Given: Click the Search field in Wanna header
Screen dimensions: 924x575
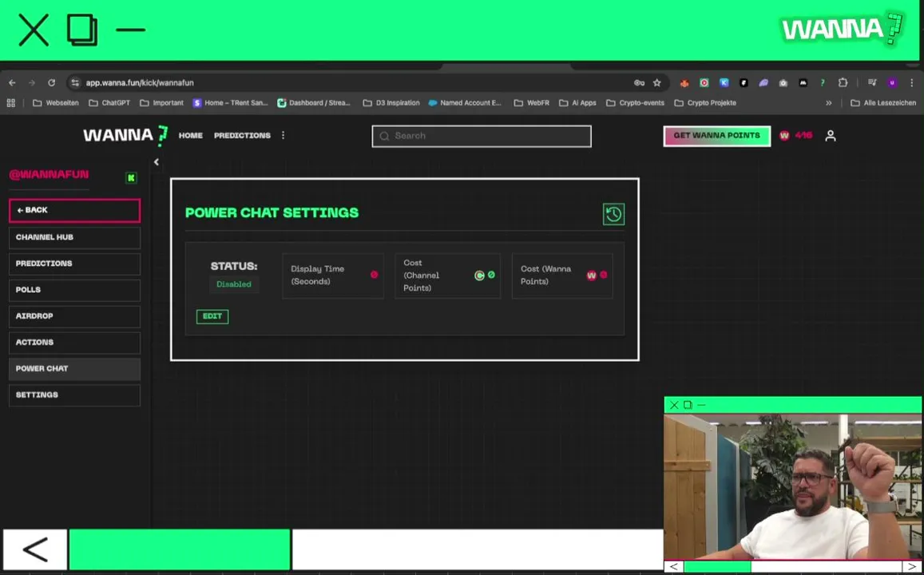Looking at the screenshot, I should coord(482,136).
